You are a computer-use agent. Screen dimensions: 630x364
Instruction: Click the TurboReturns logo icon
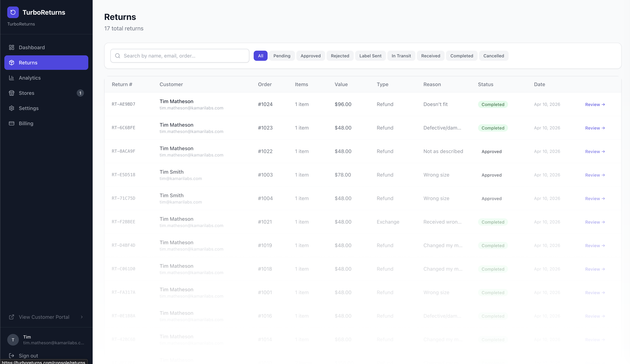(13, 12)
